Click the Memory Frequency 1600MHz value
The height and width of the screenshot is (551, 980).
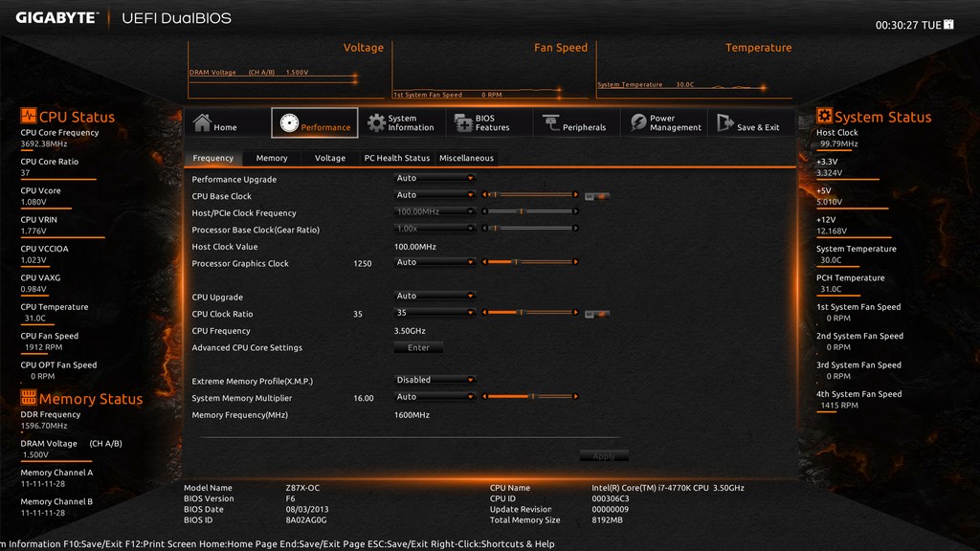(x=412, y=415)
